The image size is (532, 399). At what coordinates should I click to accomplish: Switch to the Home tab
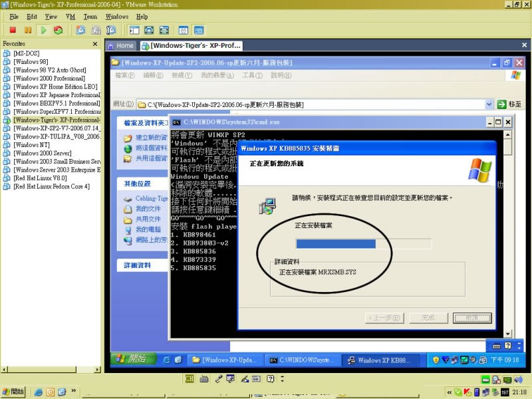pyautogui.click(x=121, y=46)
